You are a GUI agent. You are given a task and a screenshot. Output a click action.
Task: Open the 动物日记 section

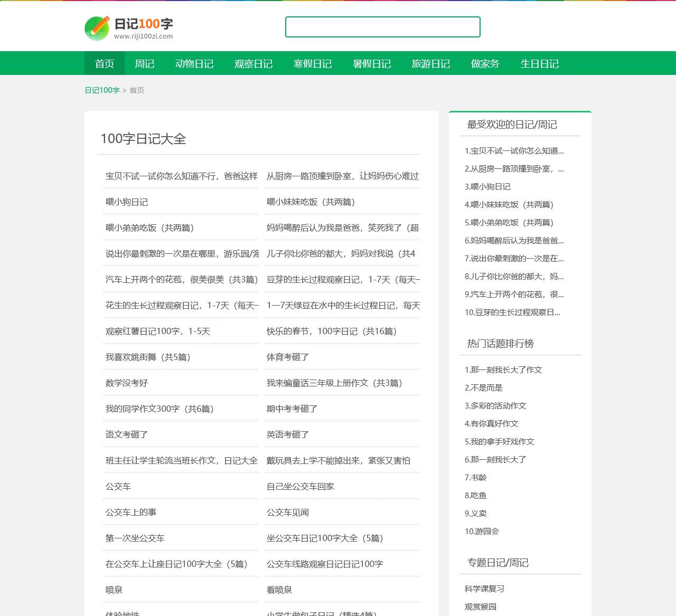point(194,63)
